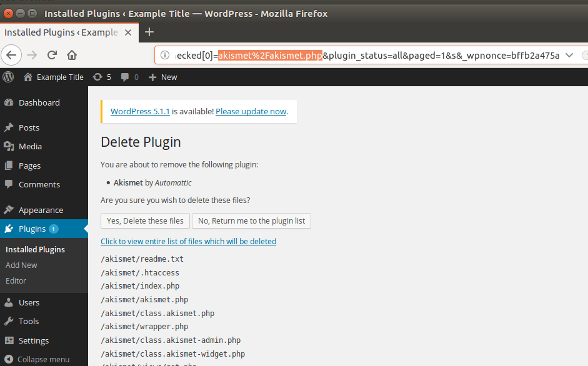The image size is (588, 366).
Task: Reload the current page
Action: click(x=52, y=55)
